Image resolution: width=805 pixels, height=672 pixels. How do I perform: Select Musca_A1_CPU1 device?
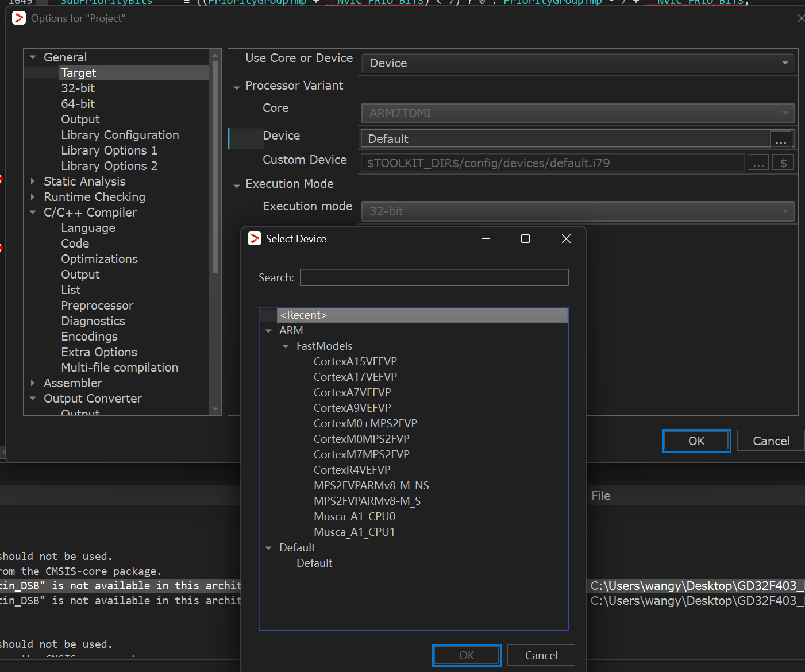[x=355, y=532]
